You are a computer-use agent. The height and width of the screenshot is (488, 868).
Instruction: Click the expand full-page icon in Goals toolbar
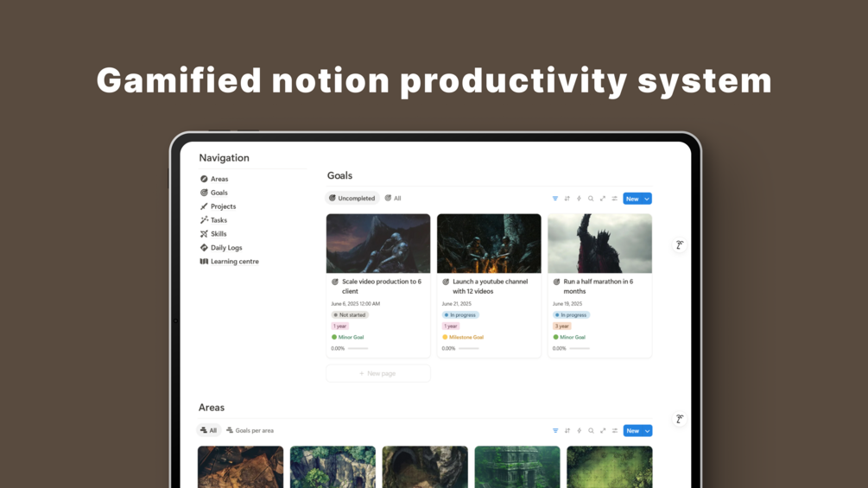pos(603,199)
